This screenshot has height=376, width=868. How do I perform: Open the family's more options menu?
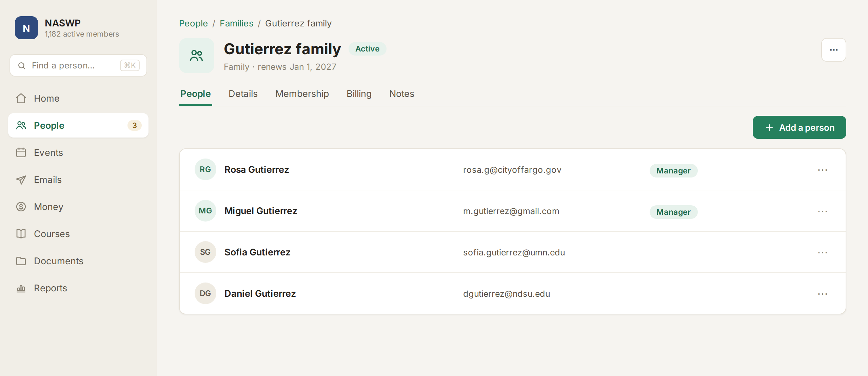click(x=833, y=50)
